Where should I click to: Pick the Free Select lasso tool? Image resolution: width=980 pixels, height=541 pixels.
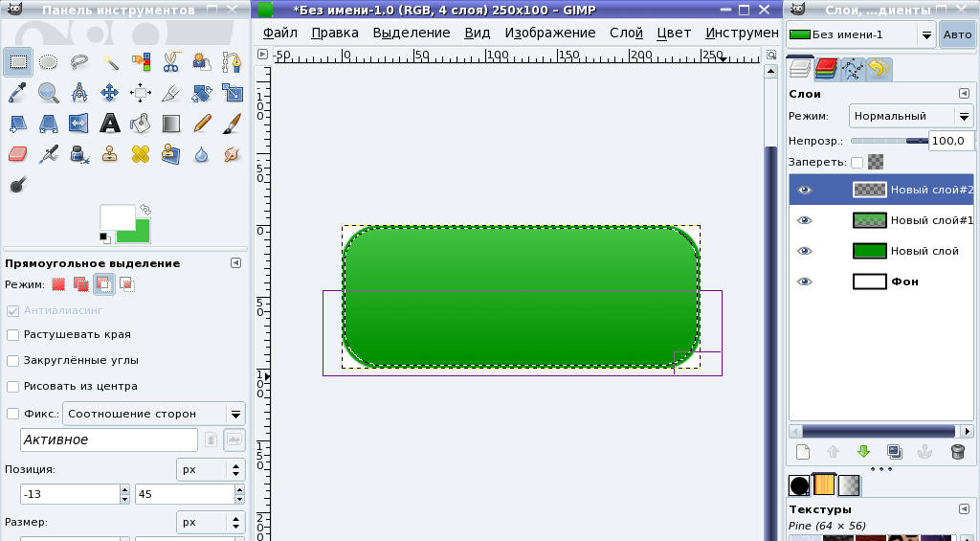tap(78, 62)
